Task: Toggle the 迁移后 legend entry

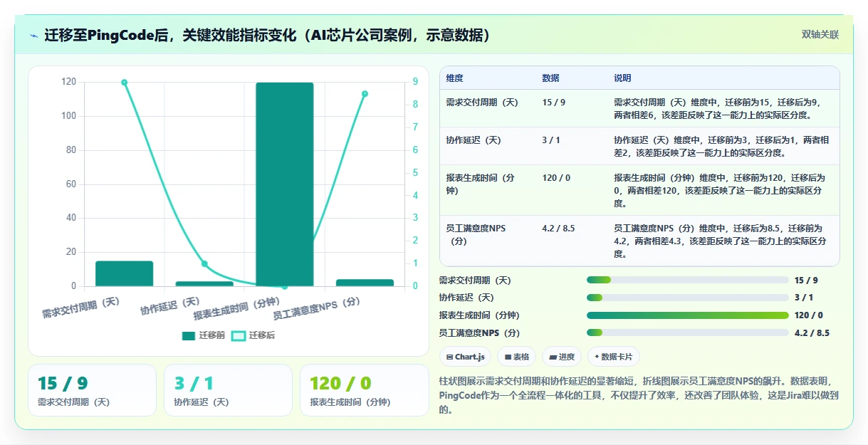Action: 253,335
